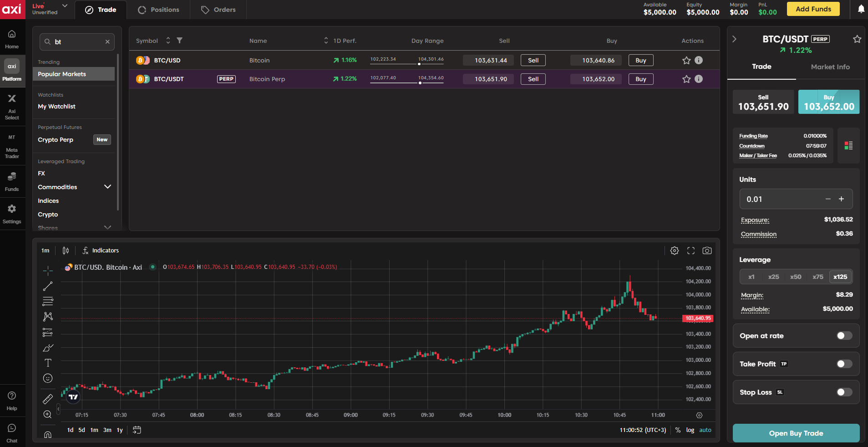Switch to the Positions tab

tap(158, 10)
